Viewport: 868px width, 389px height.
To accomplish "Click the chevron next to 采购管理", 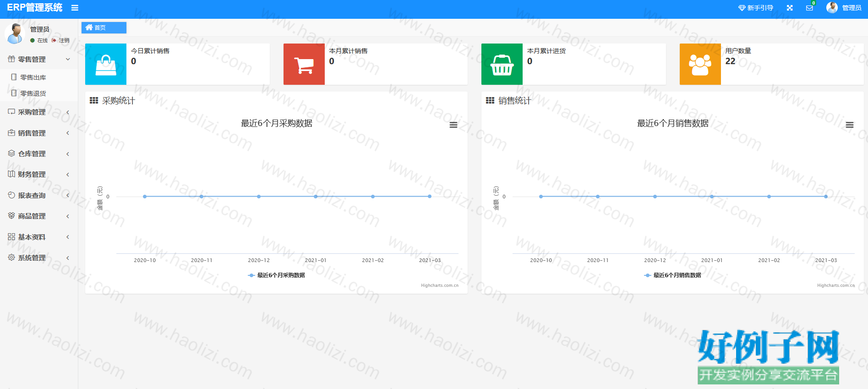I will [68, 112].
